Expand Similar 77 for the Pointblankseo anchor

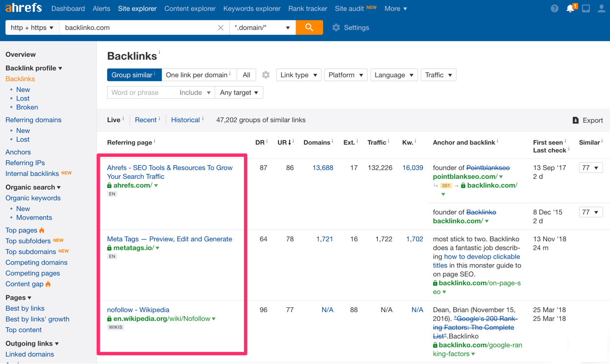pyautogui.click(x=590, y=168)
